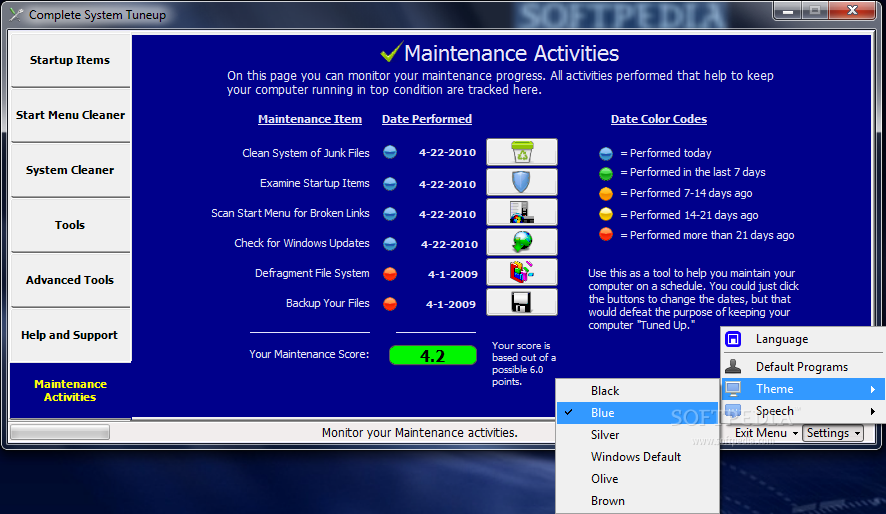
Task: Click the blue status dot beside Clean System of Junk Files
Action: 390,152
